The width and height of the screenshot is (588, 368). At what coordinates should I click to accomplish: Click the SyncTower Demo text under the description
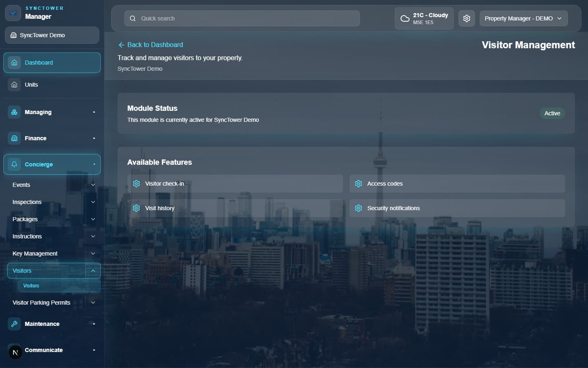(x=140, y=69)
